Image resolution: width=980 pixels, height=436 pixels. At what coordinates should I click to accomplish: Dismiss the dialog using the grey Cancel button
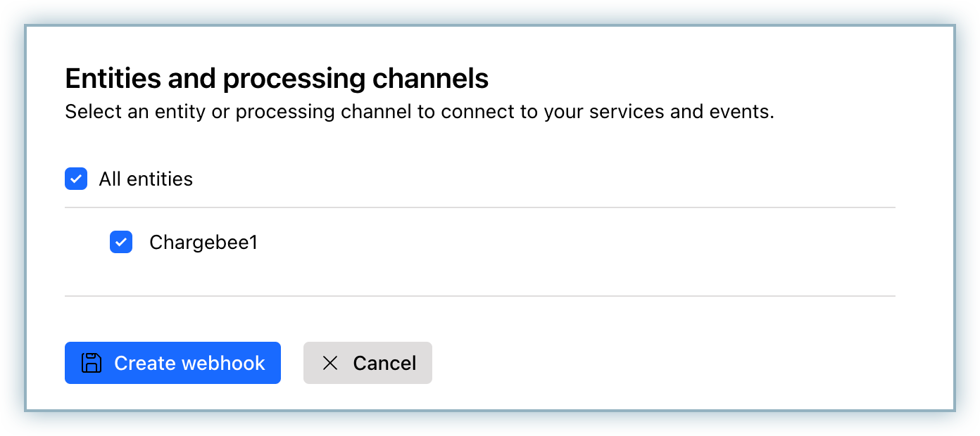point(367,363)
